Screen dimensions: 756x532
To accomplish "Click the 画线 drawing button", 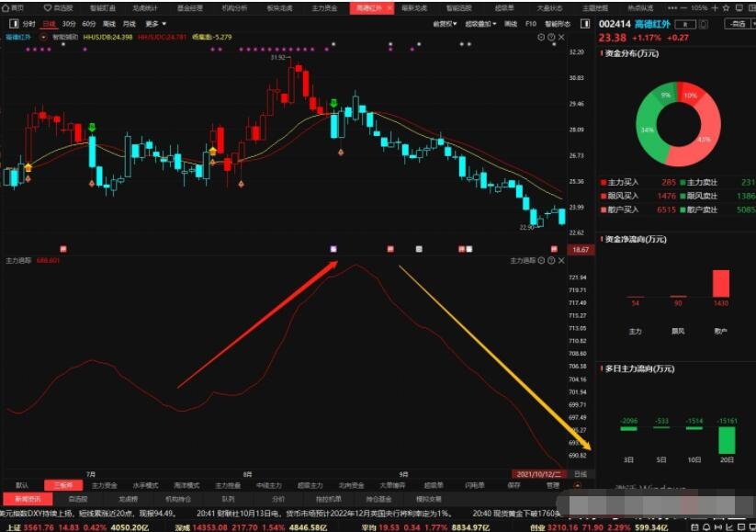I will coord(511,24).
